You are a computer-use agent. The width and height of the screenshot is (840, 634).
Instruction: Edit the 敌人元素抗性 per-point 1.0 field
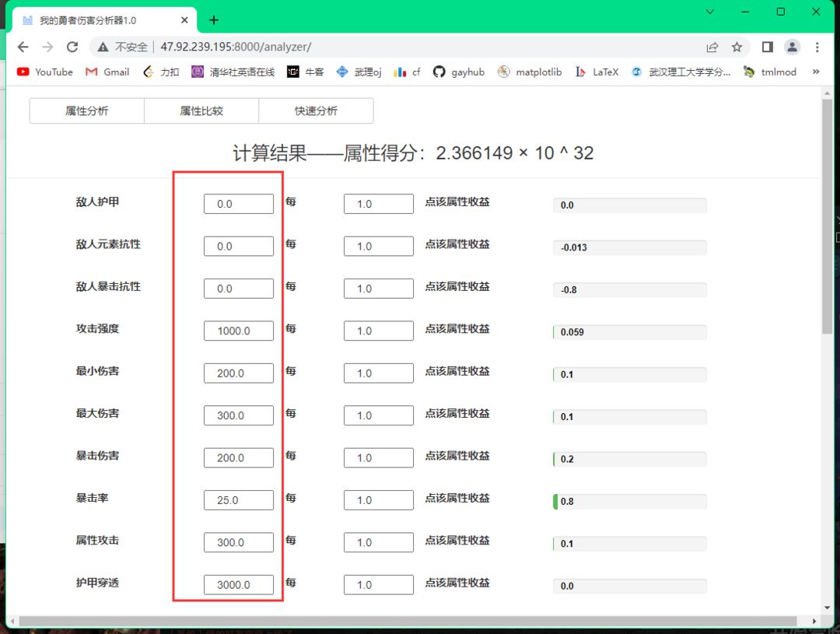coord(379,246)
